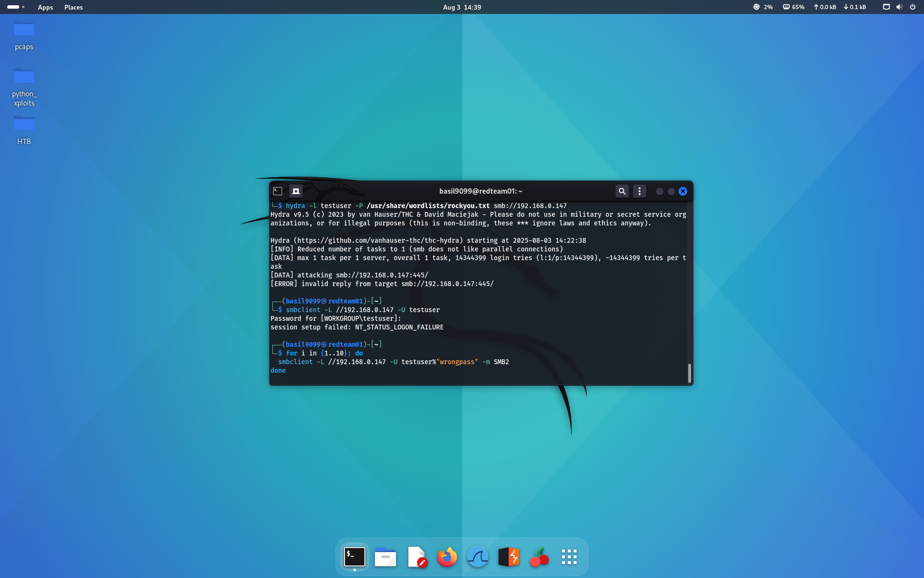Open the Cherrytree notes app
This screenshot has height=578, width=924.
click(539, 557)
